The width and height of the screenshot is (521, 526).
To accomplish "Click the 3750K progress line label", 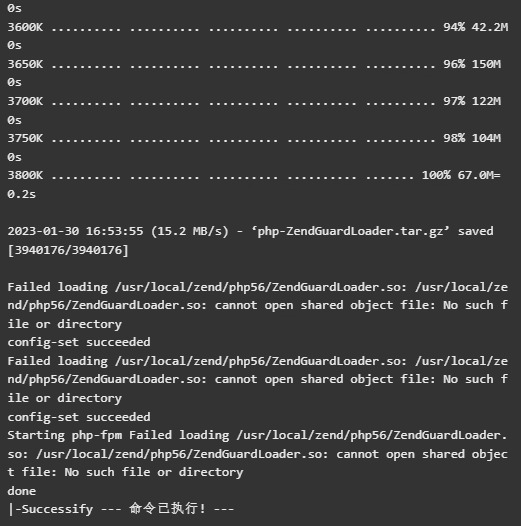I will coord(25,138).
